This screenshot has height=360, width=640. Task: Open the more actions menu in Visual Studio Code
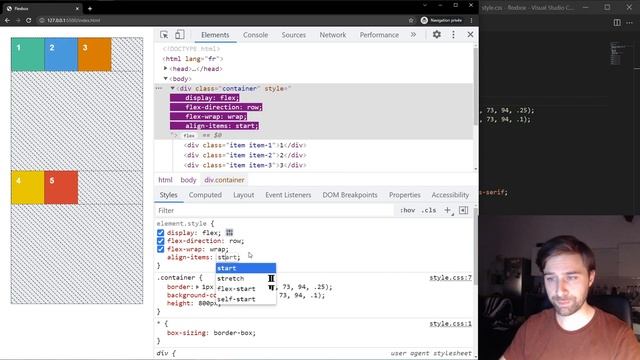point(630,22)
